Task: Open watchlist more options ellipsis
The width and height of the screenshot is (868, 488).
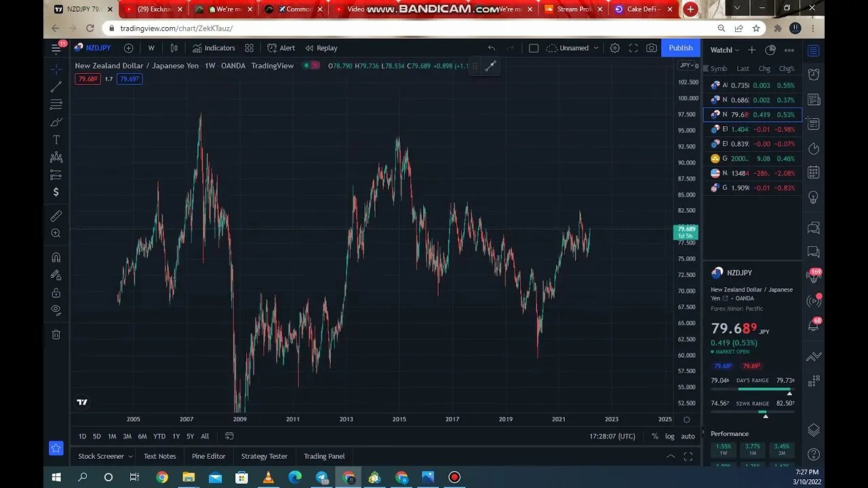Action: point(789,50)
